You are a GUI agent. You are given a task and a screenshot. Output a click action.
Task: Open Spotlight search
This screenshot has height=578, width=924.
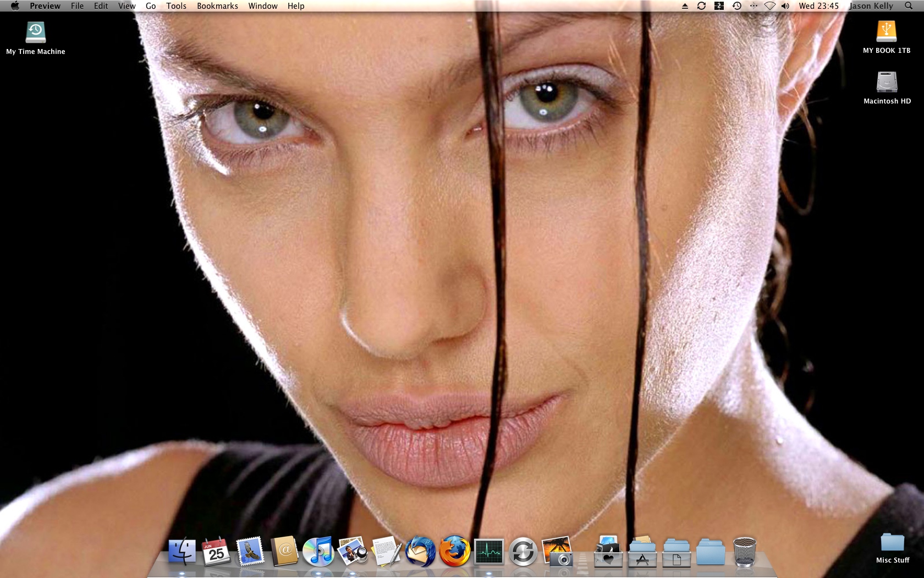pyautogui.click(x=909, y=6)
